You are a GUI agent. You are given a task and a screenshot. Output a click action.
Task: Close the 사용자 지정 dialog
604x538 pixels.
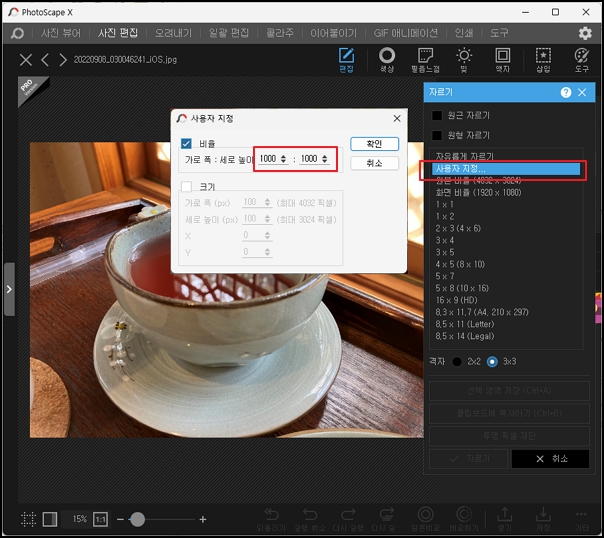(x=397, y=119)
